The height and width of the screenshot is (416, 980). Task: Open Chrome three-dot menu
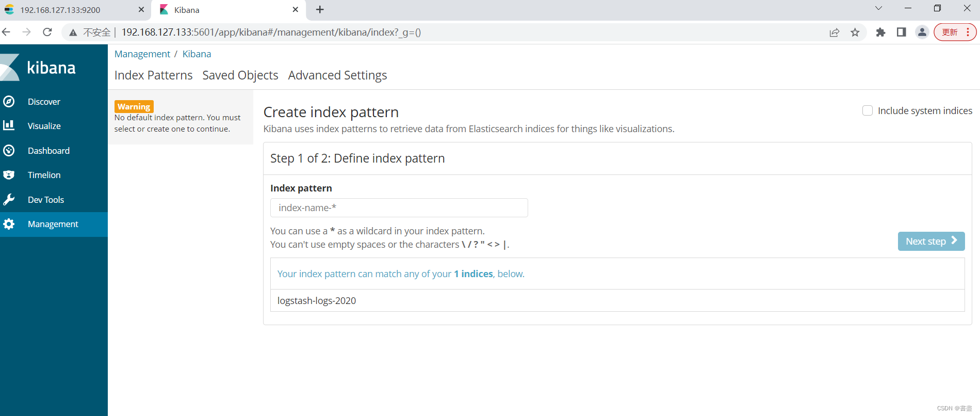pyautogui.click(x=968, y=32)
